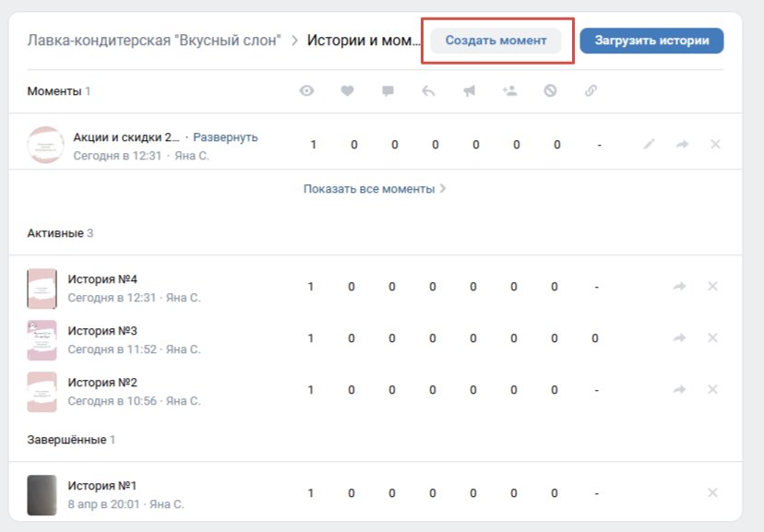Delete История №3
The width and height of the screenshot is (764, 532).
(x=712, y=337)
